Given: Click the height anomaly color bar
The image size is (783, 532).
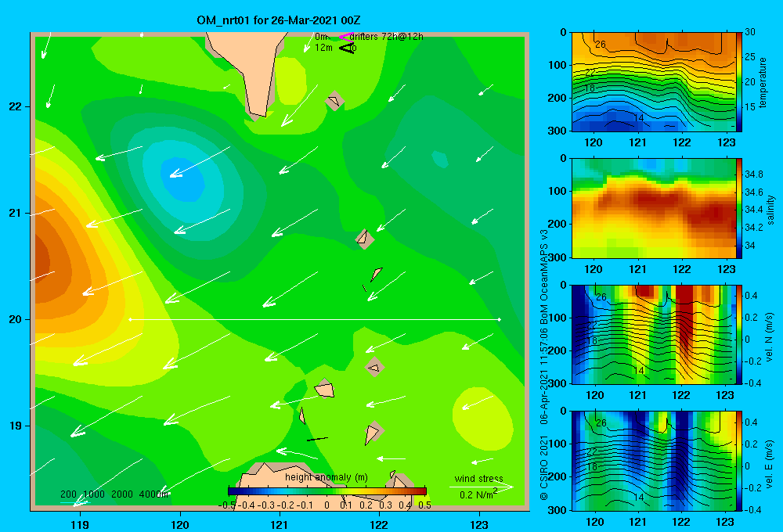Looking at the screenshot, I should (327, 491).
